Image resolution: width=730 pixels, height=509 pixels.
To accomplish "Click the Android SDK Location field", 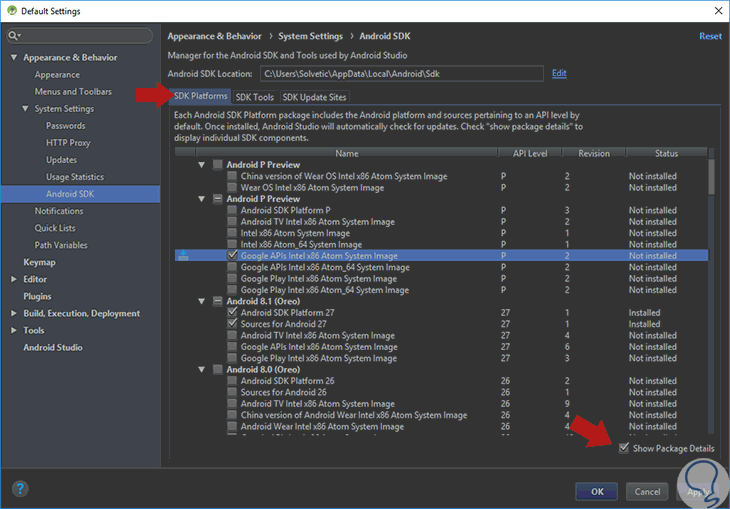I will (402, 74).
